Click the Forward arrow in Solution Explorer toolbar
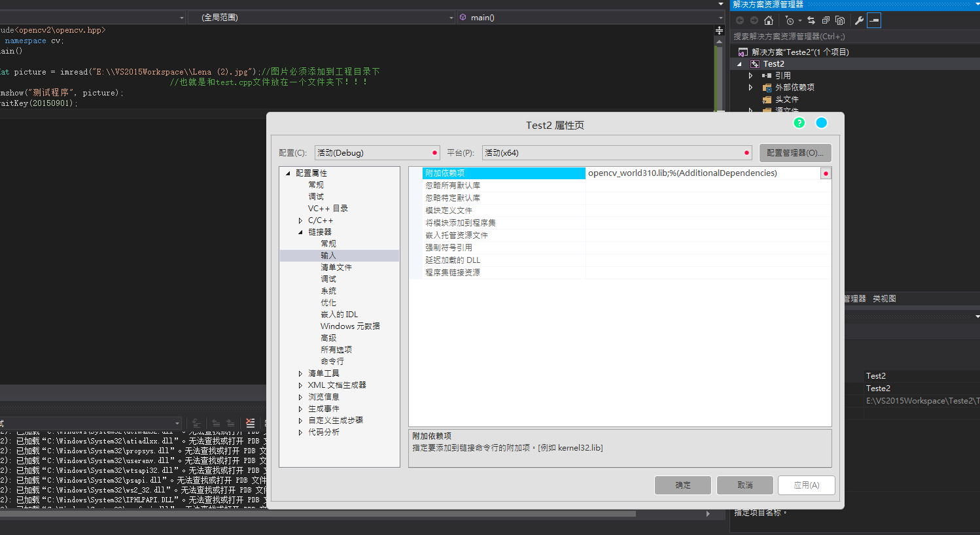This screenshot has height=535, width=980. pyautogui.click(x=754, y=20)
